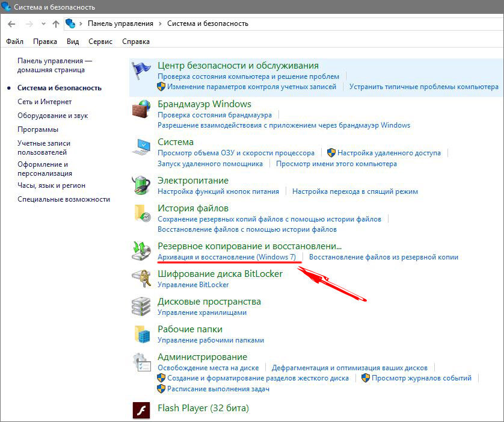Click Дефрагментация и оптимизация ваших дисков
Image resolution: width=504 pixels, height=422 pixels.
click(349, 368)
